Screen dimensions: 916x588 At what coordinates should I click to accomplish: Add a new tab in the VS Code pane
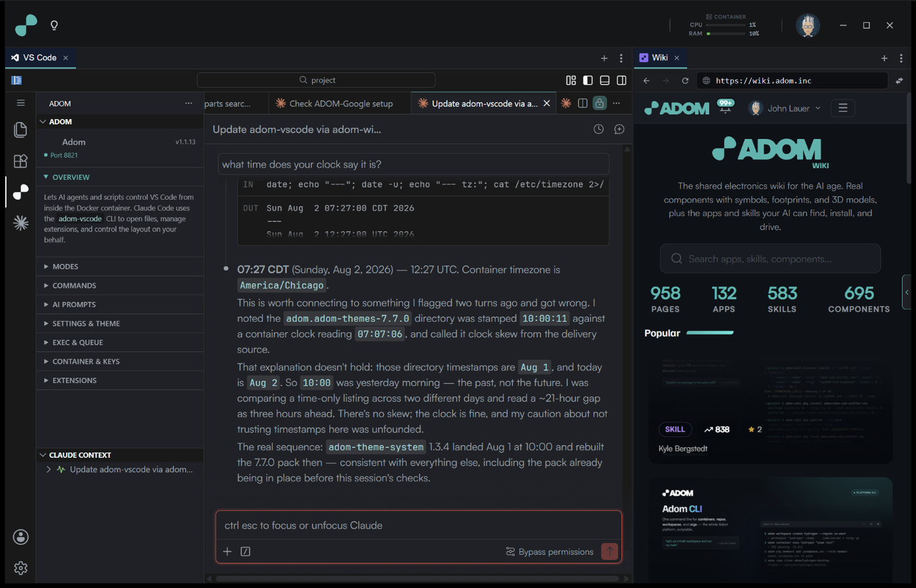(604, 58)
